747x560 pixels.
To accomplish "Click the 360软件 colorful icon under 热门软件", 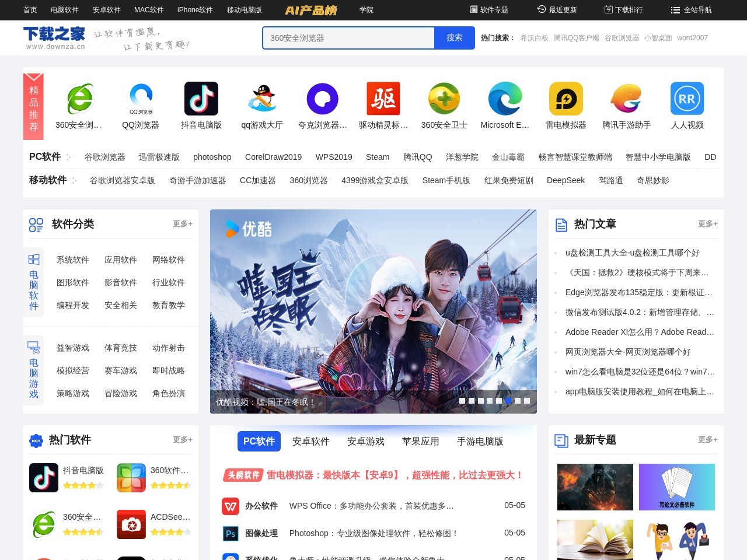I will pyautogui.click(x=131, y=478).
